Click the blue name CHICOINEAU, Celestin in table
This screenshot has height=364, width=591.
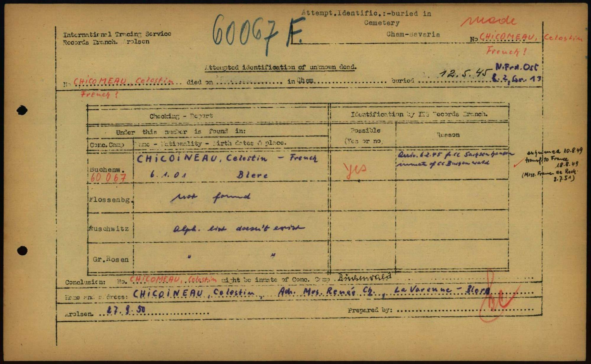[202, 159]
